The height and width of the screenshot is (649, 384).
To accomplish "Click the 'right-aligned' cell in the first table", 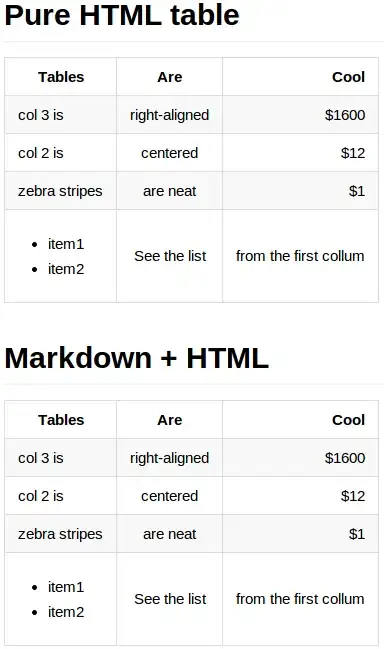I will coord(170,115).
